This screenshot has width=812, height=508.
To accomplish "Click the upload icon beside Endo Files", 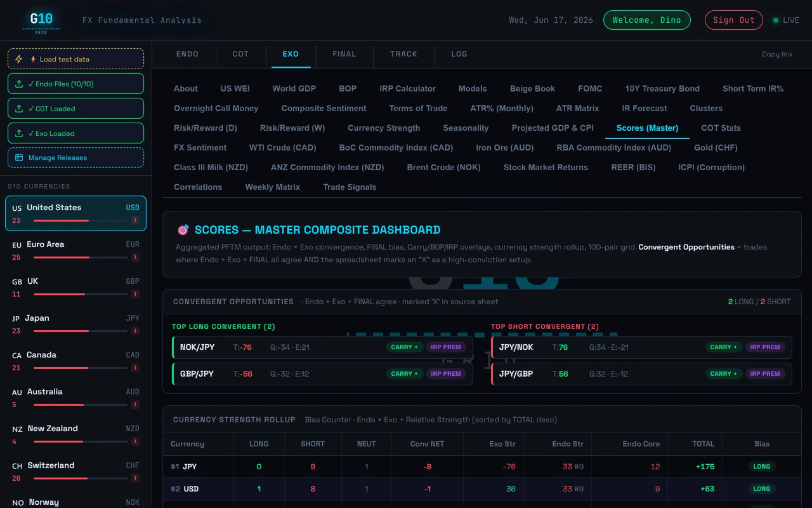I will (x=19, y=84).
